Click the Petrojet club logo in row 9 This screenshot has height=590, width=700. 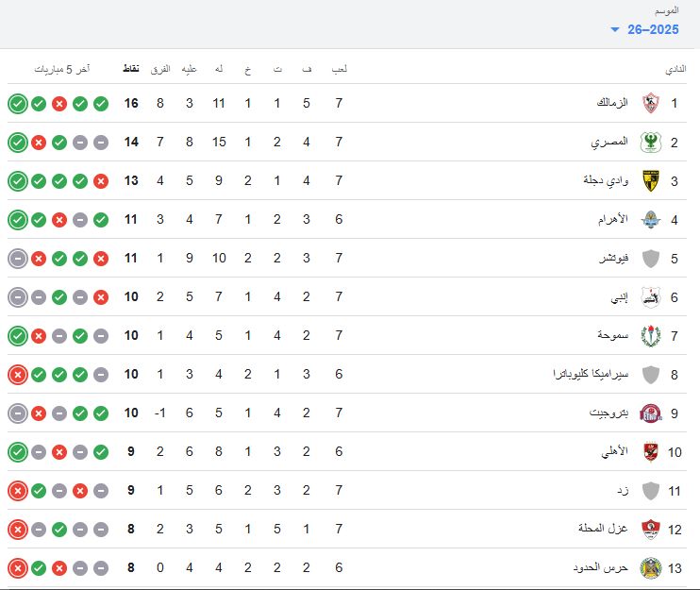(x=650, y=413)
